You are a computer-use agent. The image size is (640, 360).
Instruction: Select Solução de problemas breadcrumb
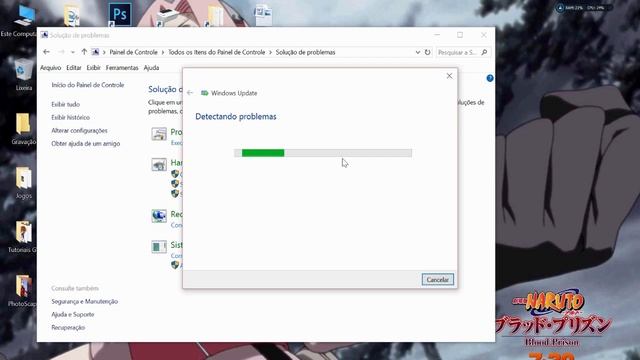305,52
